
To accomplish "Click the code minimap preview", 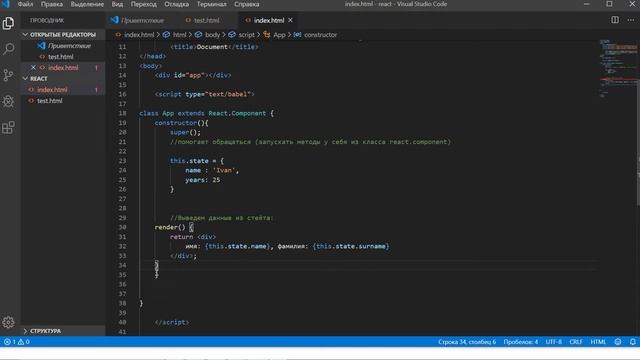I will point(618,69).
